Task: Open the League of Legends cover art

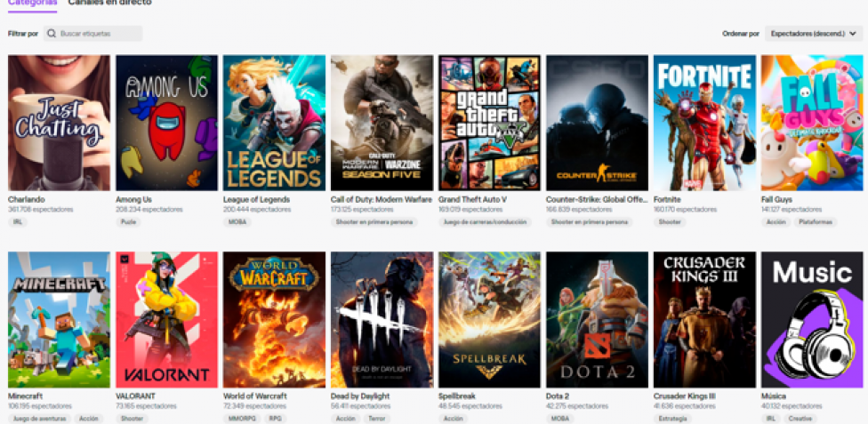Action: pos(274,123)
